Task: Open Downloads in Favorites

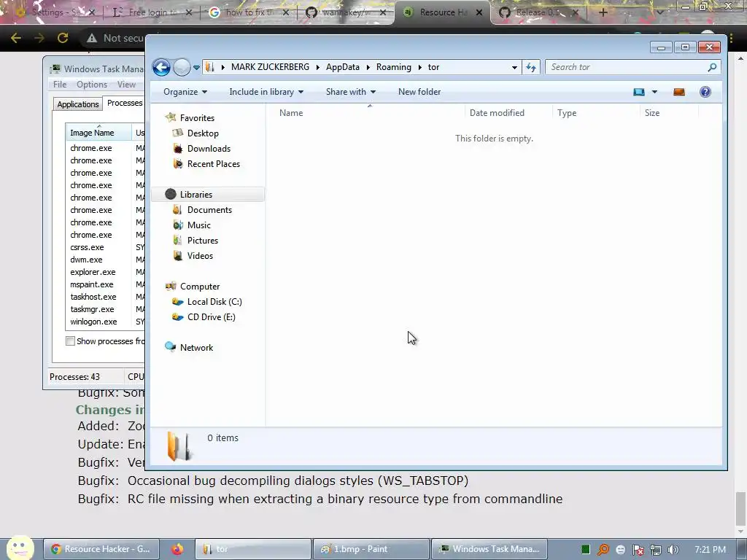Action: click(209, 149)
